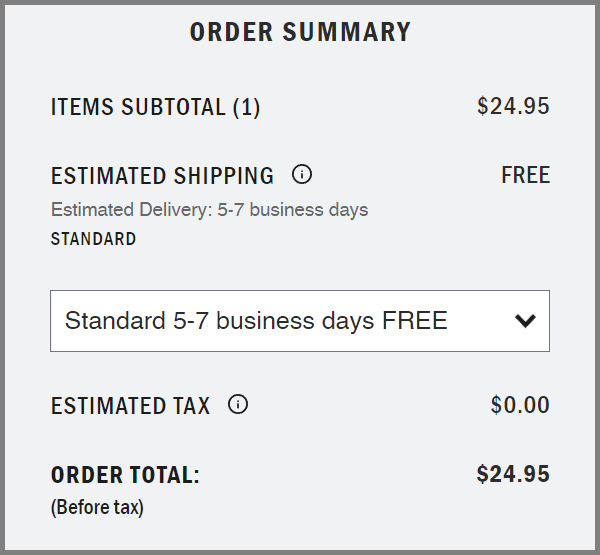Screen dimensions: 600x555
Task: Click the (Before tax) note
Action: click(x=97, y=508)
